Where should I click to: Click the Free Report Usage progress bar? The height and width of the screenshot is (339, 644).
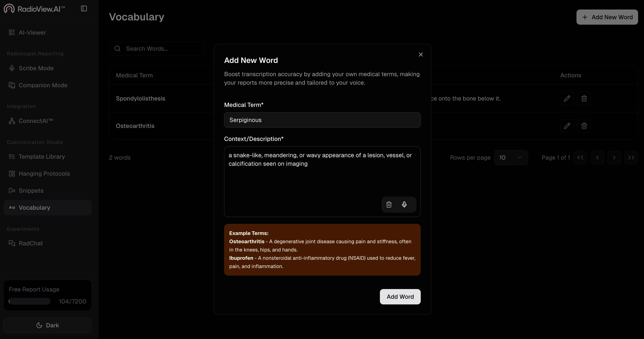[x=30, y=301]
